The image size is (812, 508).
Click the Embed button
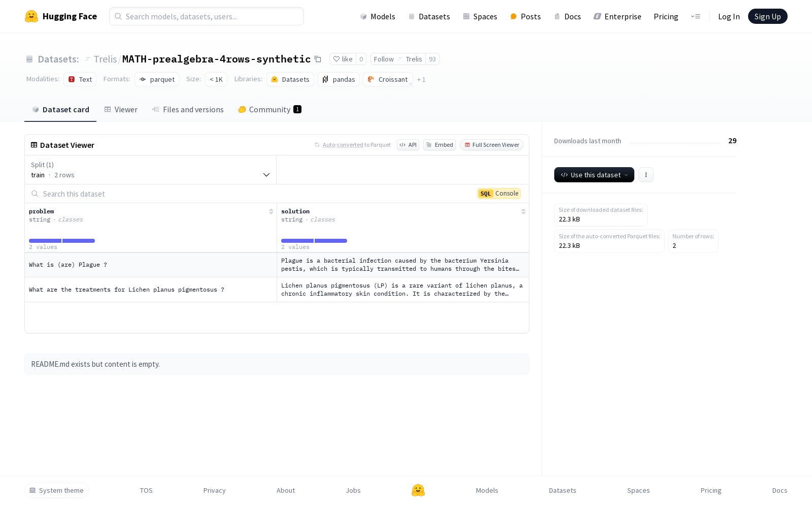click(439, 145)
